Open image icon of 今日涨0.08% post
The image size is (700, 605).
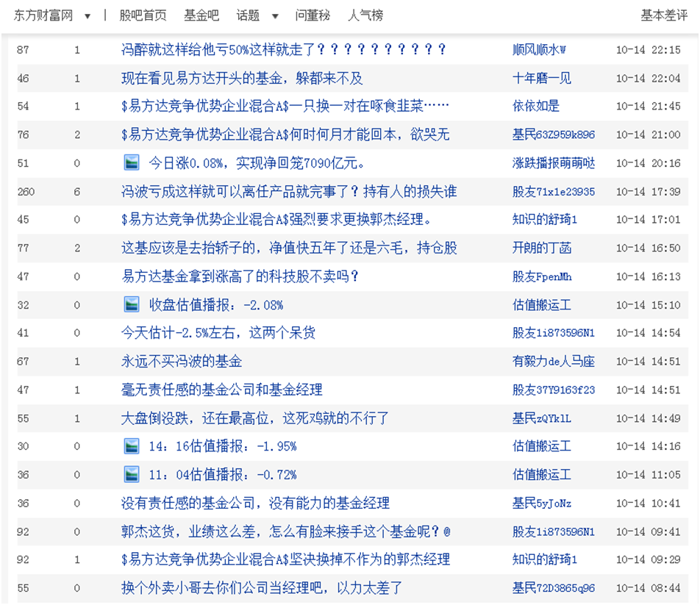[131, 163]
